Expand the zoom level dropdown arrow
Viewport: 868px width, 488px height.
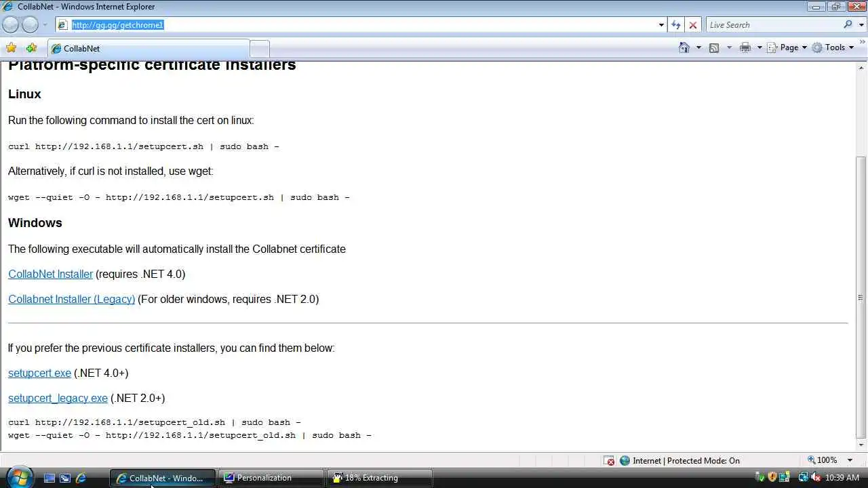(x=850, y=460)
